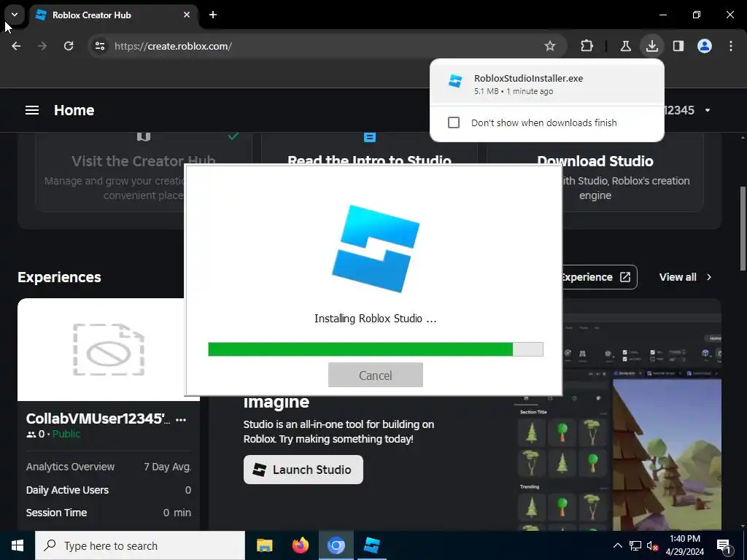Image resolution: width=747 pixels, height=560 pixels.
Task: Click the Public status label
Action: coord(66,434)
